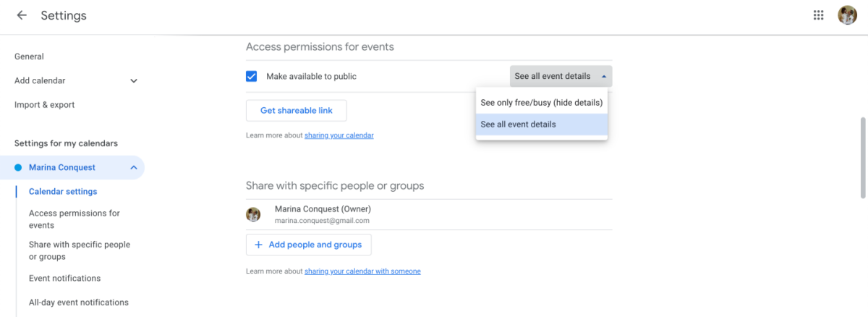Select See only free/busy (hide details)
Viewport: 868px width, 317px height.
coord(541,103)
